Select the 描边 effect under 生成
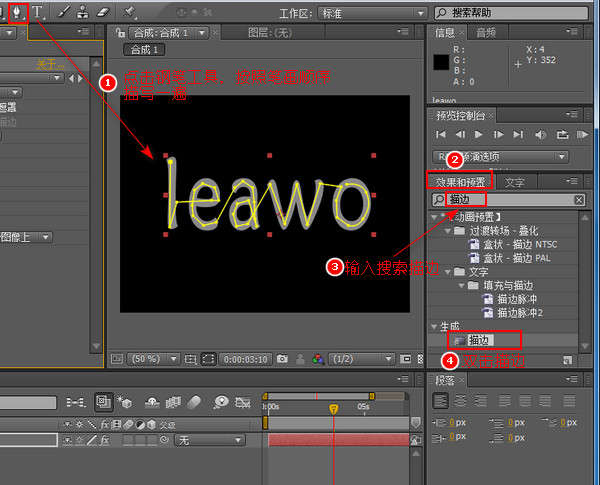Image resolution: width=600 pixels, height=485 pixels. 478,340
